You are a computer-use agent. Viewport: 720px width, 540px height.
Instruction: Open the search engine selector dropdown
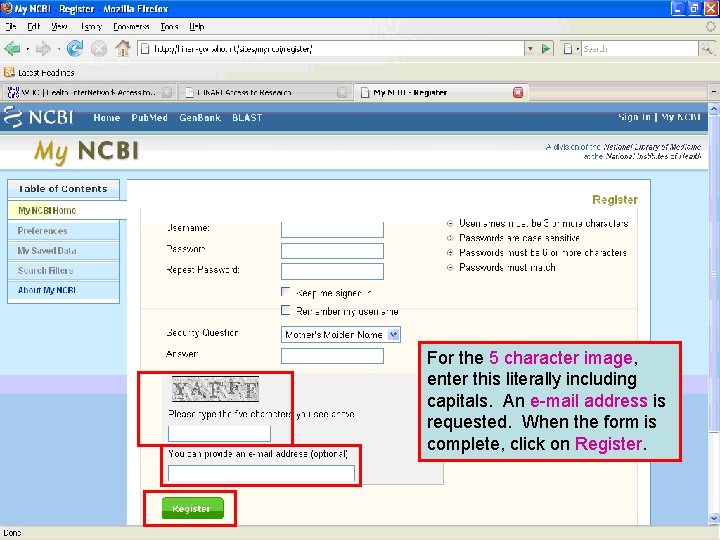571,48
